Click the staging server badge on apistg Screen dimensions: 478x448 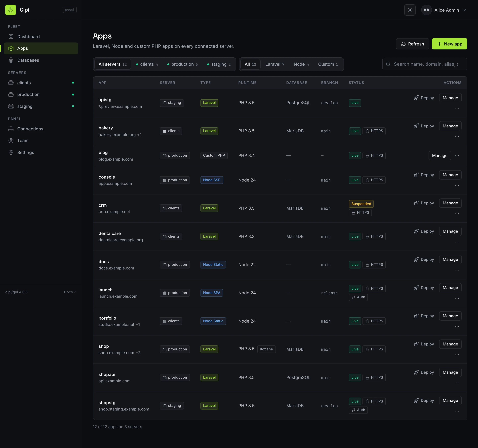click(x=172, y=103)
